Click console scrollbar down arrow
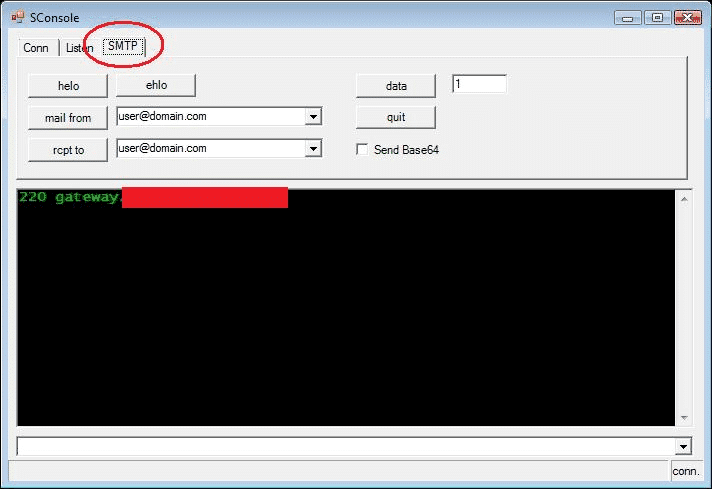 coord(684,418)
